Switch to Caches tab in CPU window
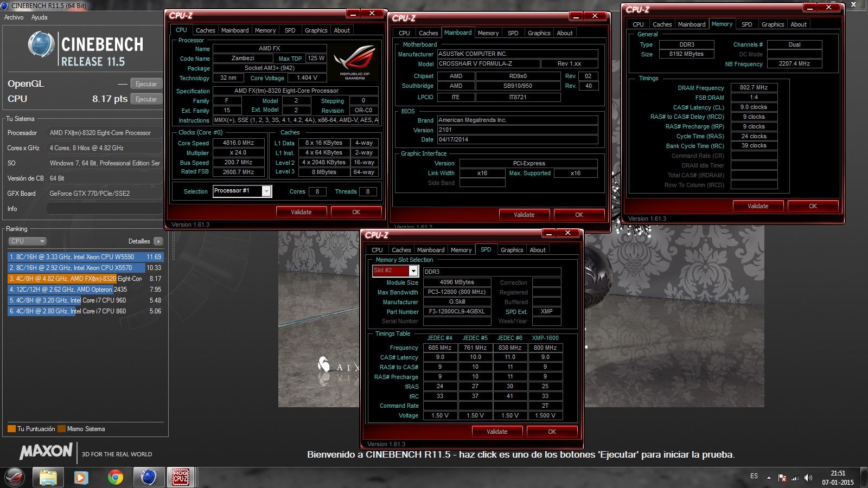Viewport: 868px width, 488px height. (205, 30)
